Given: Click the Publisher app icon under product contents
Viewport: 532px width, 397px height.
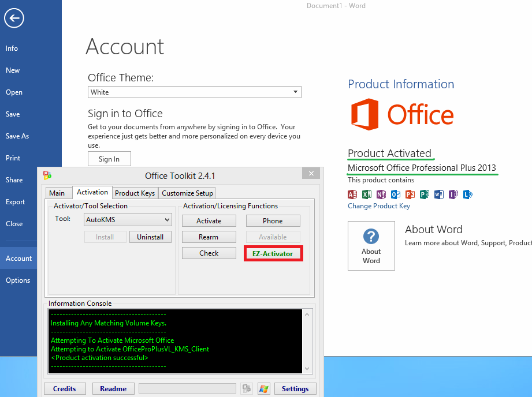Looking at the screenshot, I should coord(425,194).
